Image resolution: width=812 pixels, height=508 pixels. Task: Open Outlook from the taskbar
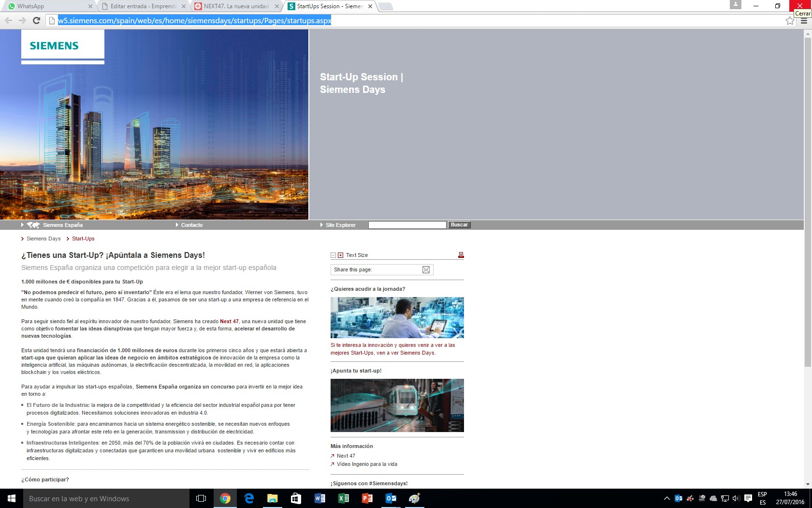coord(391,498)
